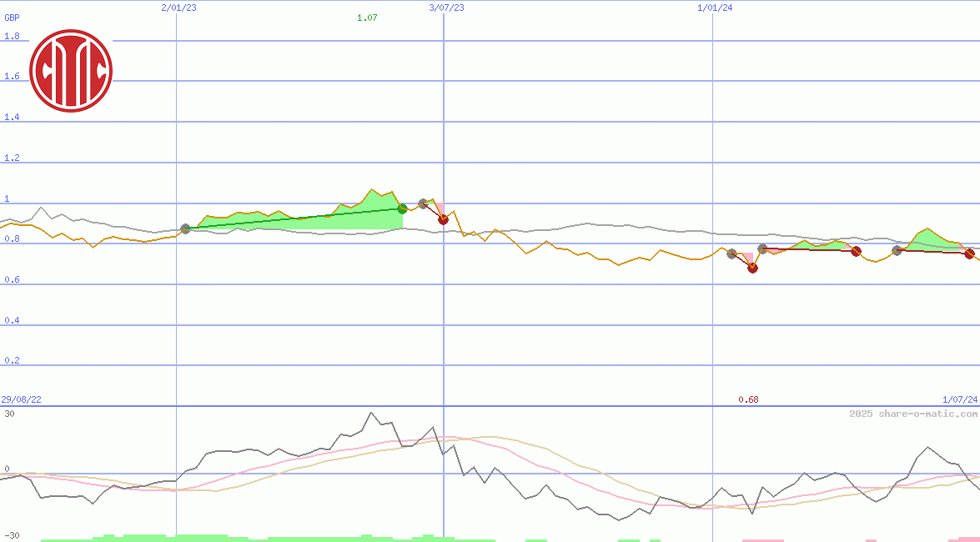
Task: Click the gray buy marker near 2/01/23
Action: 185,228
